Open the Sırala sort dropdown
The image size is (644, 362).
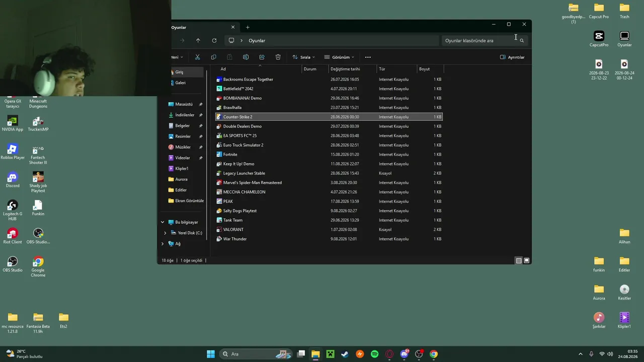(303, 57)
